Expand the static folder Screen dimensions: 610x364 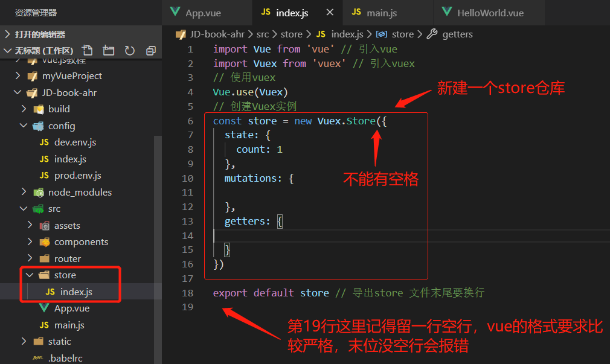(x=24, y=341)
